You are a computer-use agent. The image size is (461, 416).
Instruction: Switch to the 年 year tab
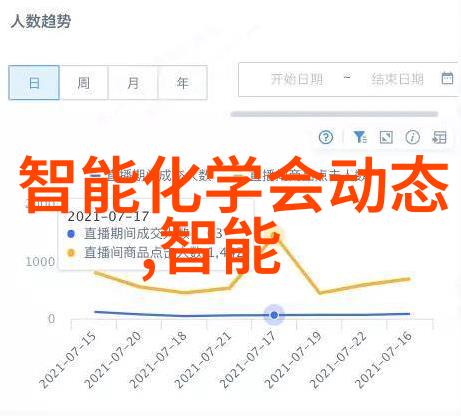pos(182,83)
